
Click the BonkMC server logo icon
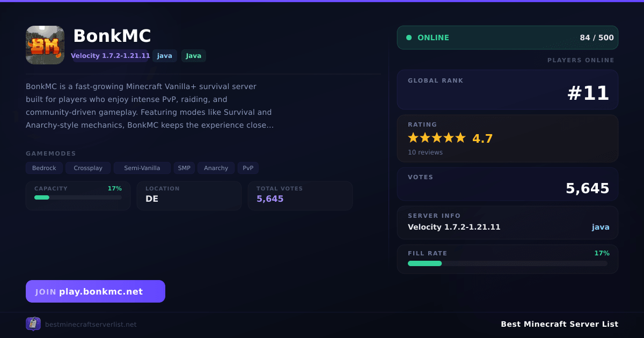pyautogui.click(x=45, y=45)
